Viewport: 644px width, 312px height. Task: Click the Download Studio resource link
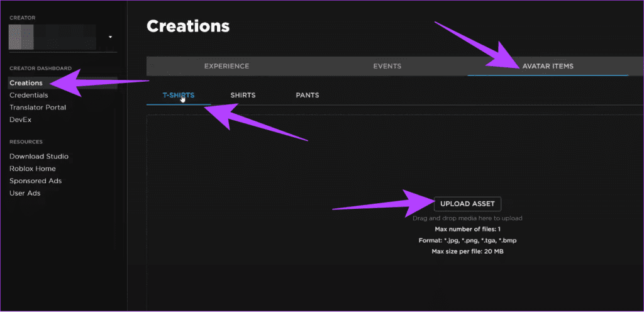click(38, 156)
